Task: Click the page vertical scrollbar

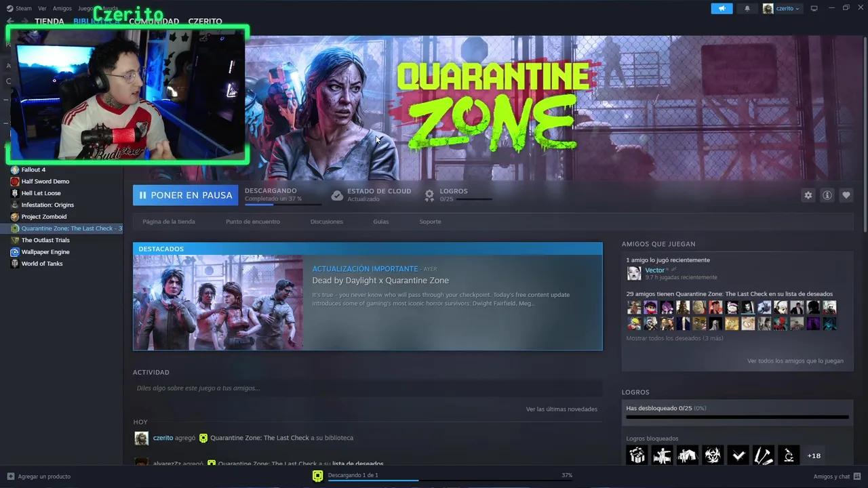Action: pyautogui.click(x=865, y=136)
